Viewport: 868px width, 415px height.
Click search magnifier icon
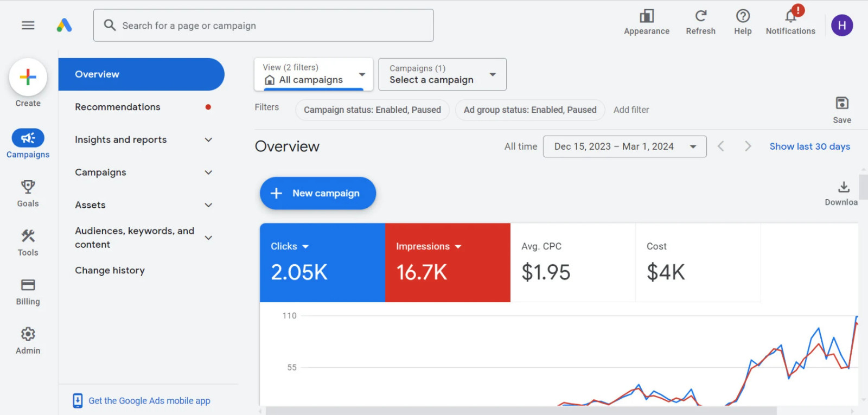click(x=110, y=25)
